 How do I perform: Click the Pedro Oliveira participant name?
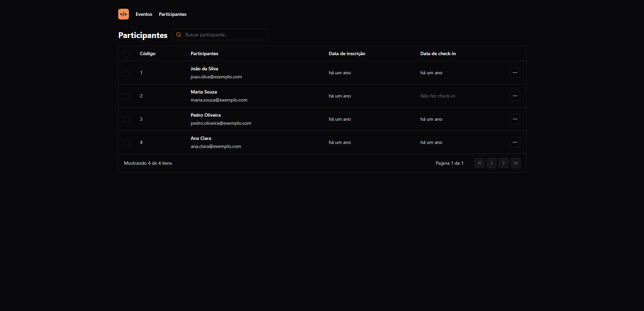point(205,115)
